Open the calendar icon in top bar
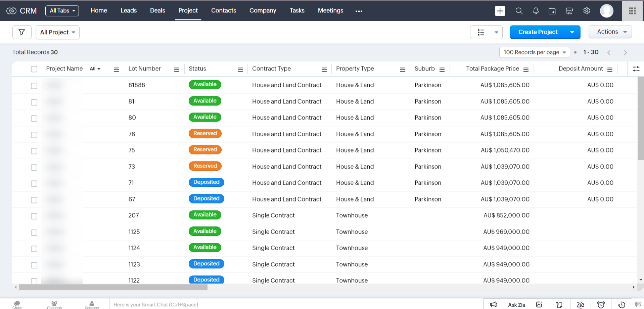This screenshot has height=309, width=644. pyautogui.click(x=552, y=11)
